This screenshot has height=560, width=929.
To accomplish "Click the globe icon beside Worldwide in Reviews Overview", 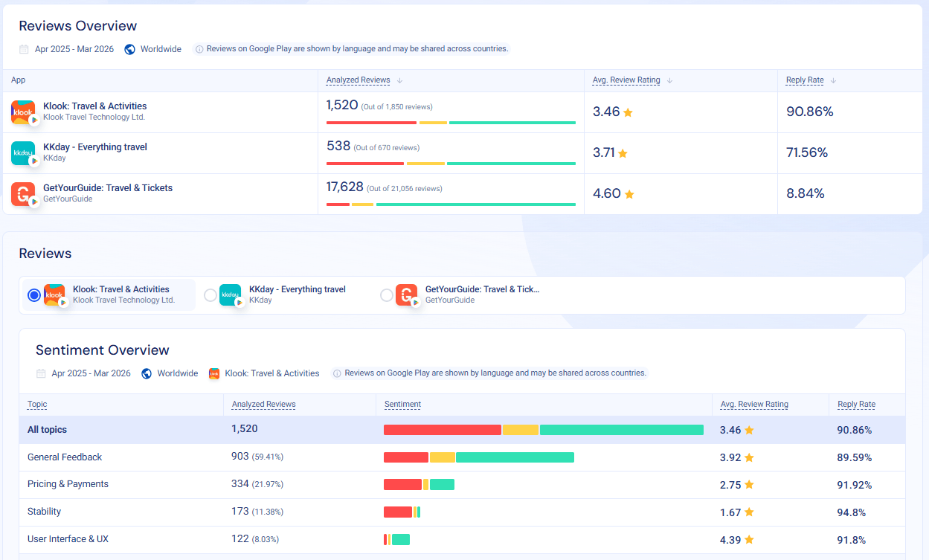I will pyautogui.click(x=129, y=49).
